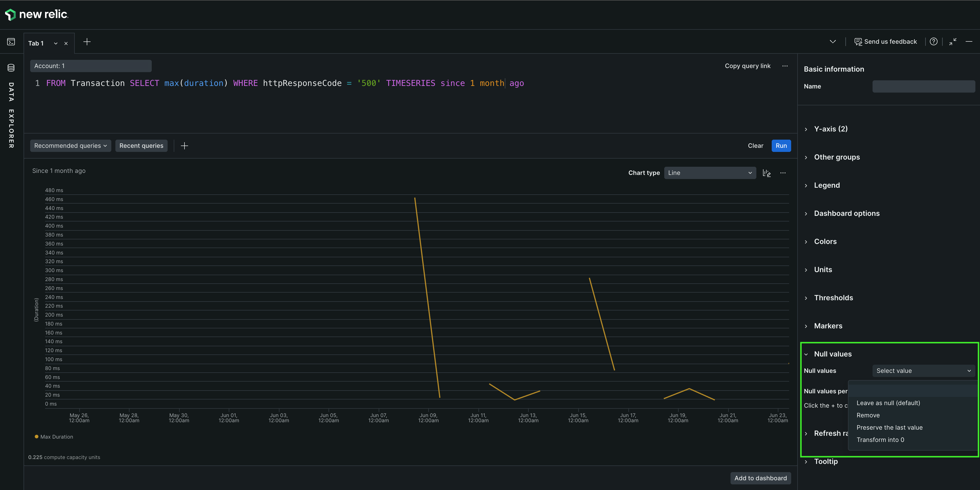Image resolution: width=980 pixels, height=490 pixels.
Task: Open the Data Explorer database icon
Action: tap(11, 68)
